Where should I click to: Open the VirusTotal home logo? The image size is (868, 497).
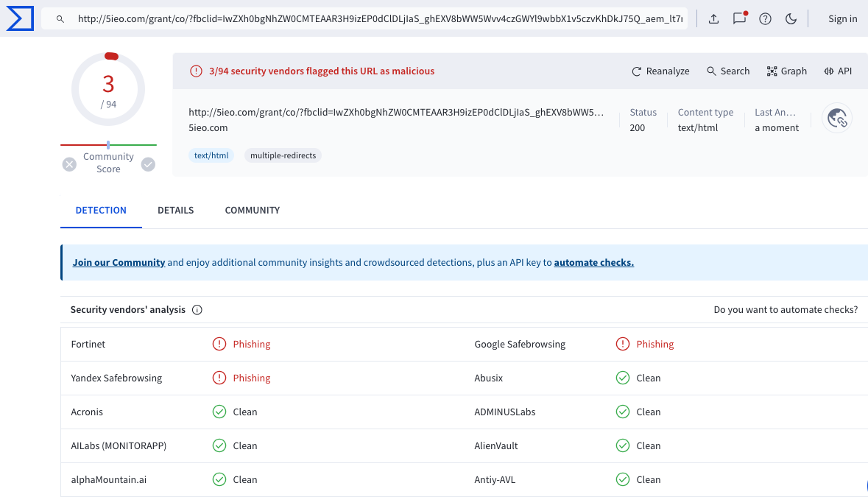tap(20, 18)
